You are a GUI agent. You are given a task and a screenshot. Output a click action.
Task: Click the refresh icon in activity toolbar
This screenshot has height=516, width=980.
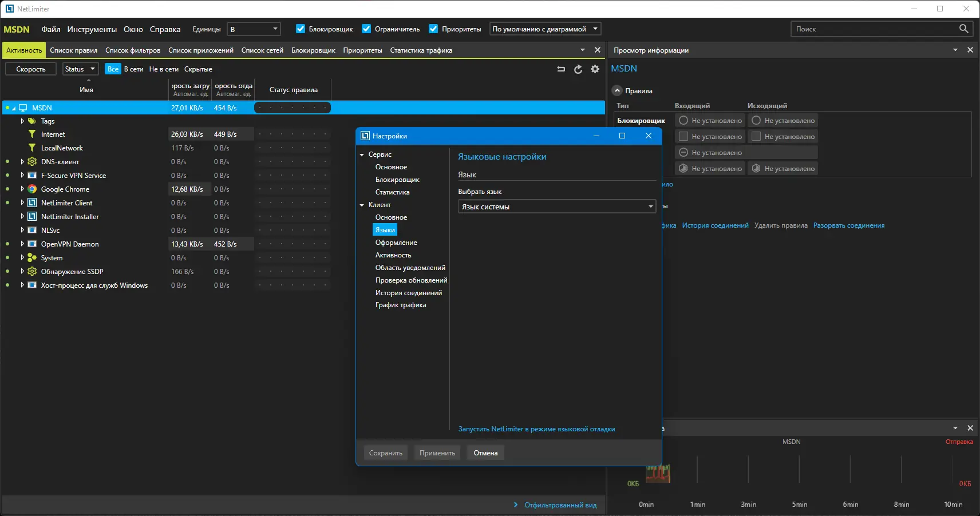pyautogui.click(x=578, y=69)
